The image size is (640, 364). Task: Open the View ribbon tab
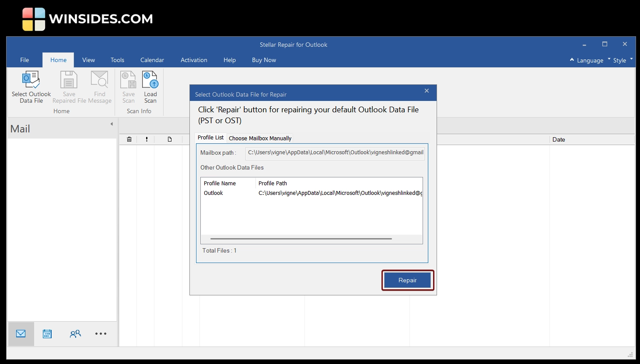88,60
